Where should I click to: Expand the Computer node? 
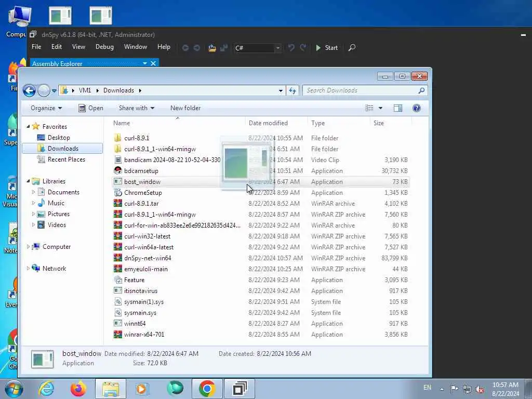coord(28,247)
